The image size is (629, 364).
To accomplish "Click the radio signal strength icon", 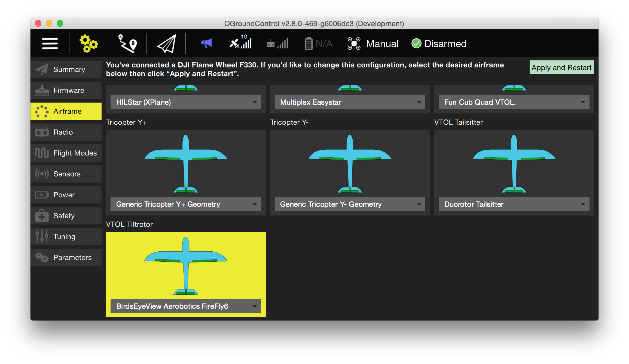I will tap(278, 43).
